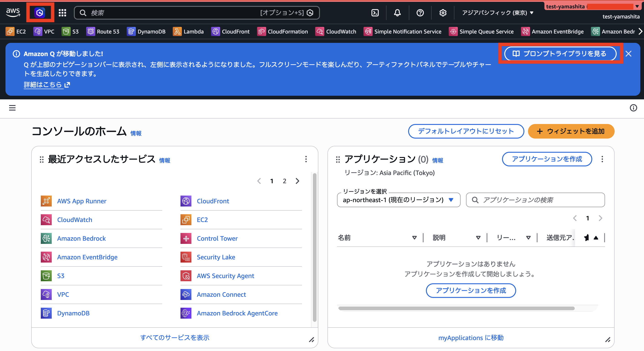Screen dimensions: 644x351
Task: Open Route 53 from the favorites bar
Action: (103, 31)
